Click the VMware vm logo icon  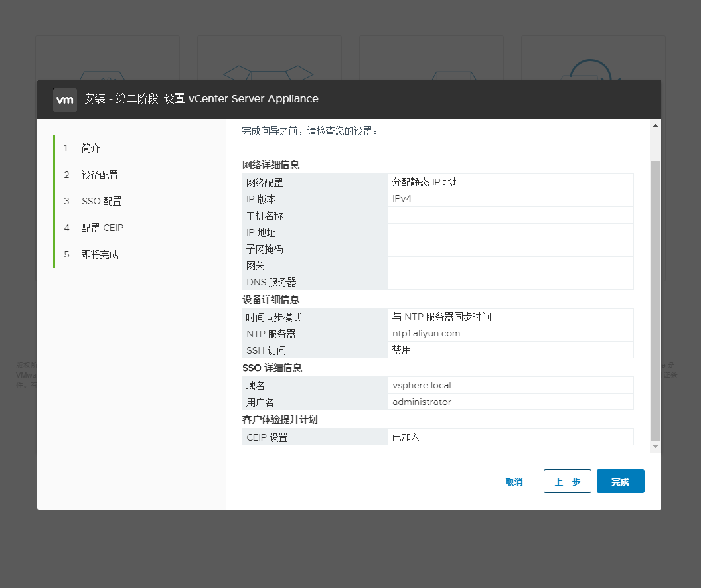click(x=64, y=100)
